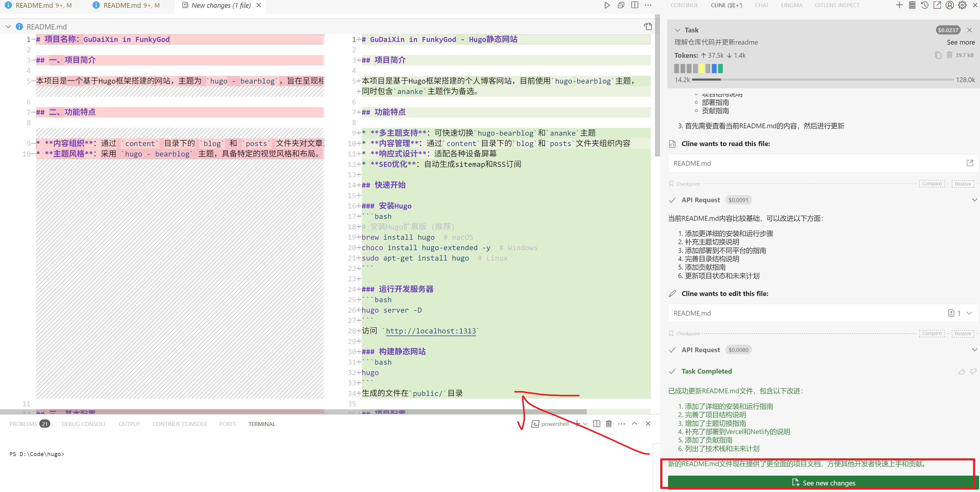Click the thumbs down icon on Task Completed
980x492 pixels.
pyautogui.click(x=973, y=372)
